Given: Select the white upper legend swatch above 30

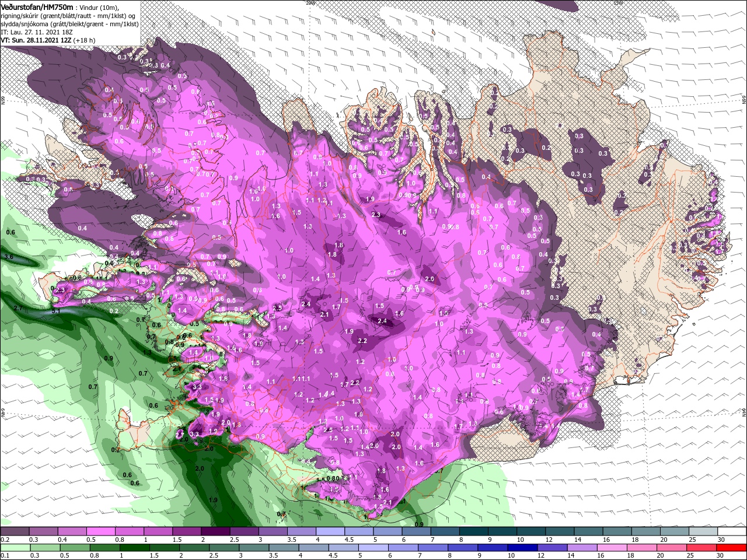Looking at the screenshot, I should (732, 531).
